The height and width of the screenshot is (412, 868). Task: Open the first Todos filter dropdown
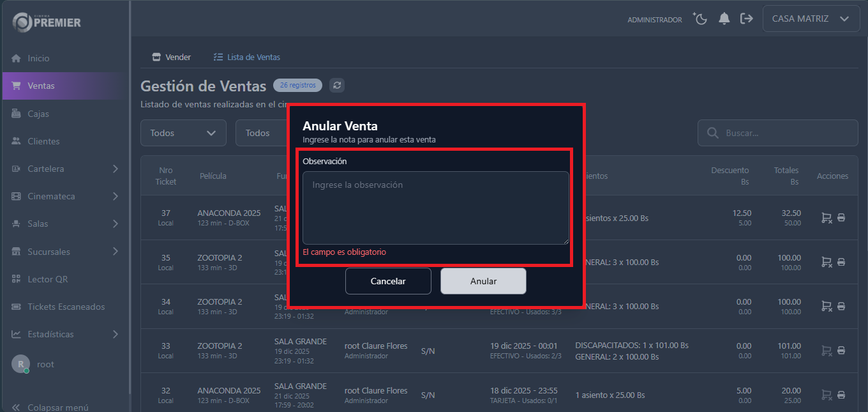[183, 132]
